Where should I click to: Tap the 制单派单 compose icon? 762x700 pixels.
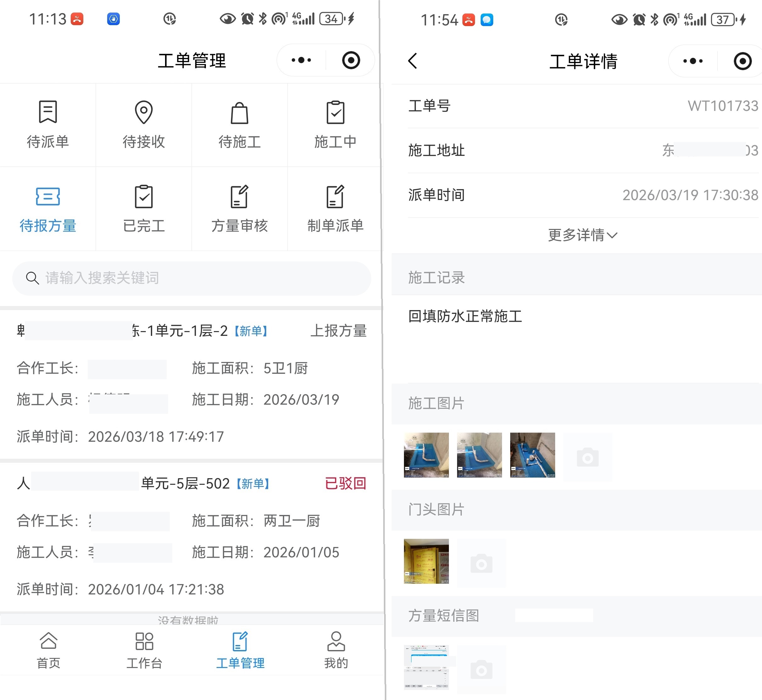tap(335, 197)
